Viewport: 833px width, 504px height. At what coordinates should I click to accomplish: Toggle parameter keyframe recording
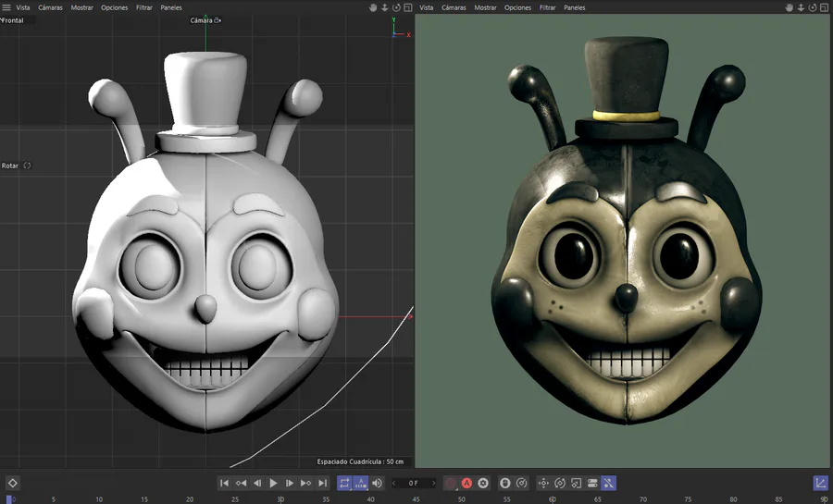tap(592, 483)
